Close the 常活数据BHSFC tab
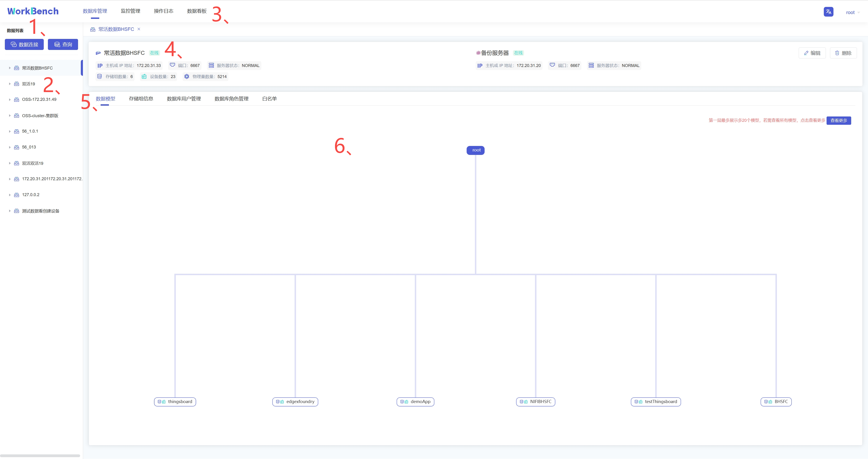Image resolution: width=868 pixels, height=459 pixels. click(139, 29)
